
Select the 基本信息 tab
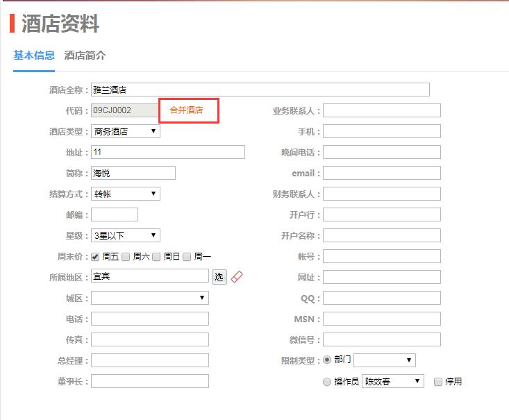point(34,56)
